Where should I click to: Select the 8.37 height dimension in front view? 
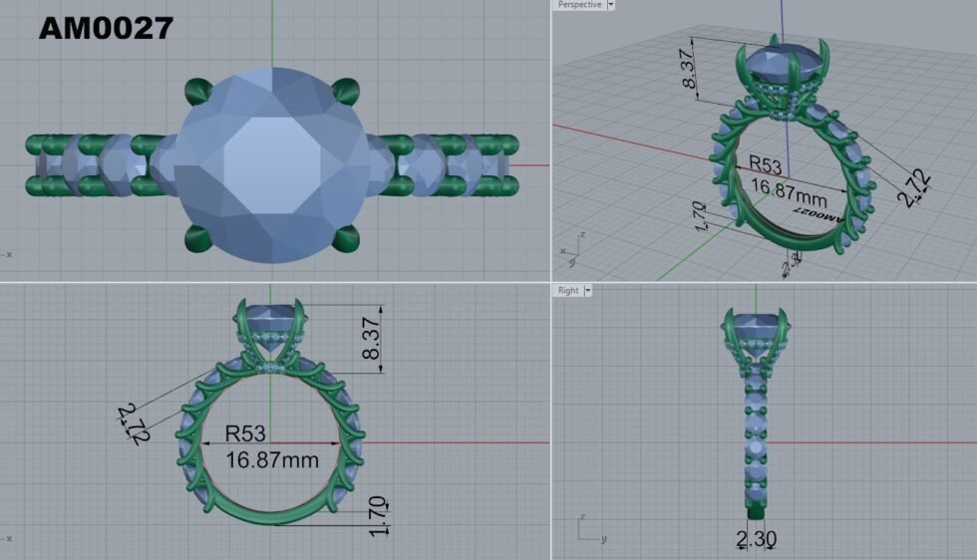click(371, 339)
